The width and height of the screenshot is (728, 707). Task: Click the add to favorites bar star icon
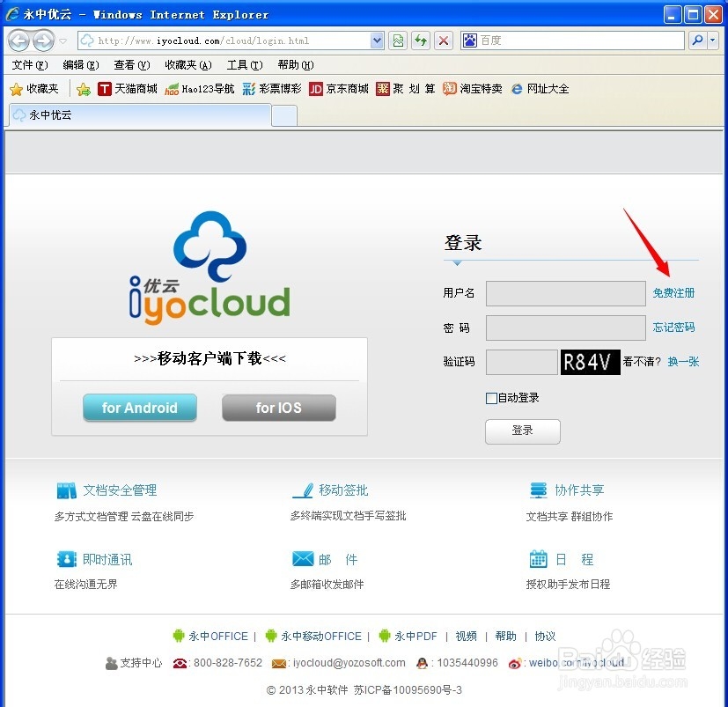click(84, 89)
